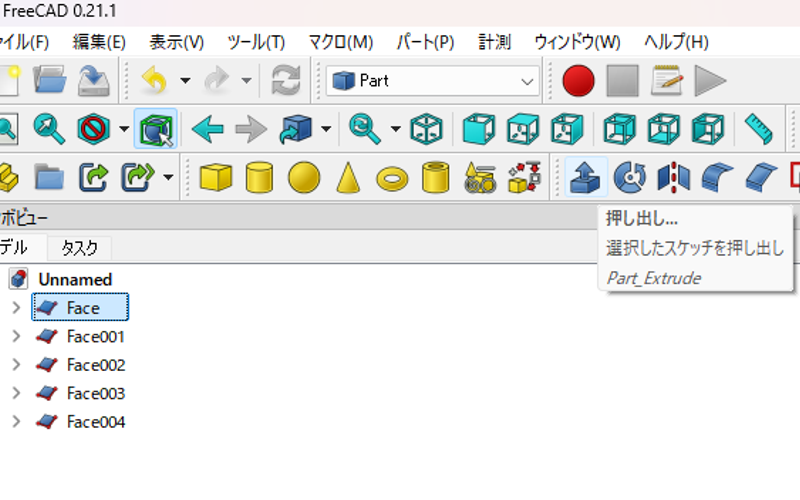The height and width of the screenshot is (500, 800).
Task: Click the Extrude tool icon
Action: click(586, 177)
